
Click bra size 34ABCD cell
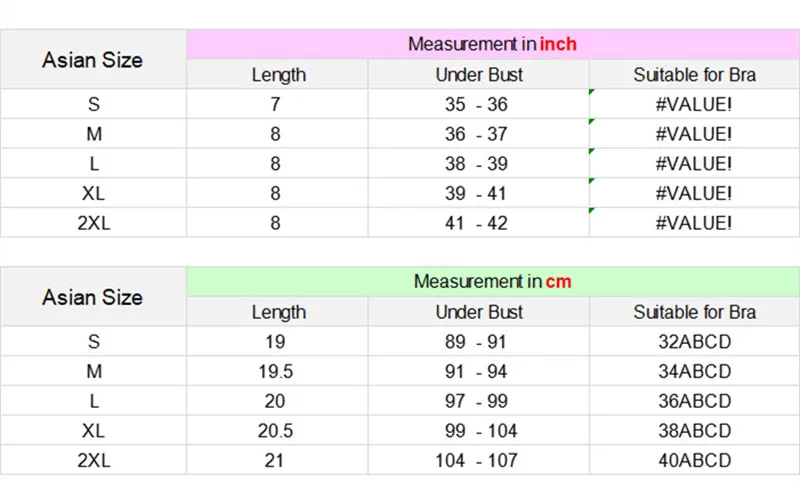pyautogui.click(x=694, y=371)
